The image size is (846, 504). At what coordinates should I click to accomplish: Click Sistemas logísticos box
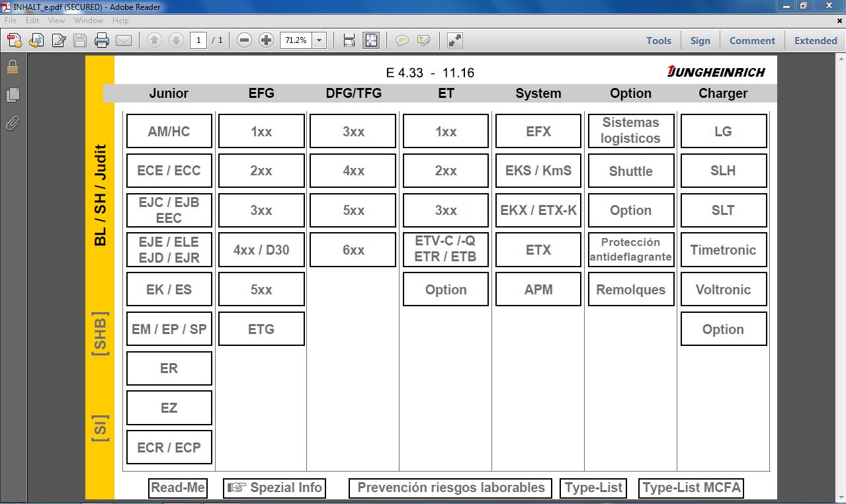tap(631, 131)
